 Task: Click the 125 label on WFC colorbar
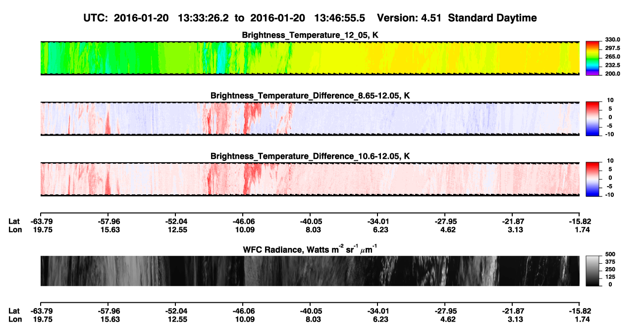point(611,277)
